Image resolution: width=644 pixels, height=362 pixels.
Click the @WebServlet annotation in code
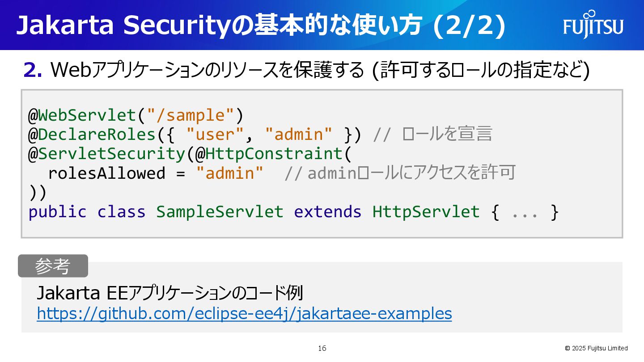82,115
